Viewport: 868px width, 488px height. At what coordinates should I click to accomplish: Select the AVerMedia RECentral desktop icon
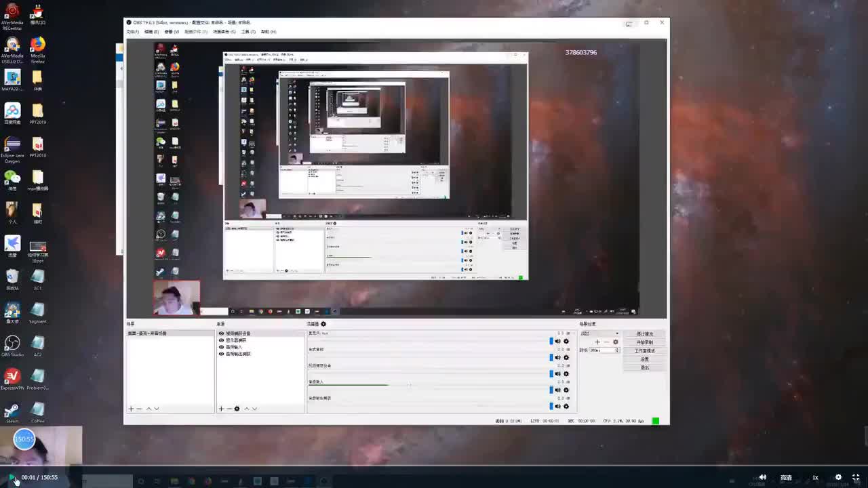coord(12,17)
